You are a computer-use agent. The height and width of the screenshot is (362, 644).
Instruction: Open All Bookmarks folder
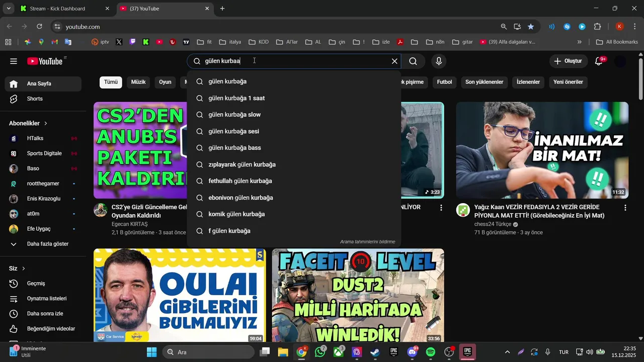617,42
